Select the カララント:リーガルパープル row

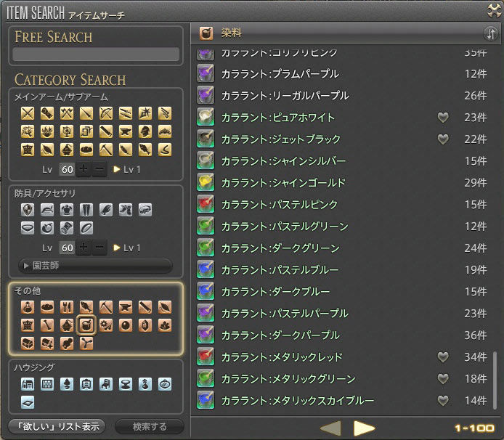(342, 95)
